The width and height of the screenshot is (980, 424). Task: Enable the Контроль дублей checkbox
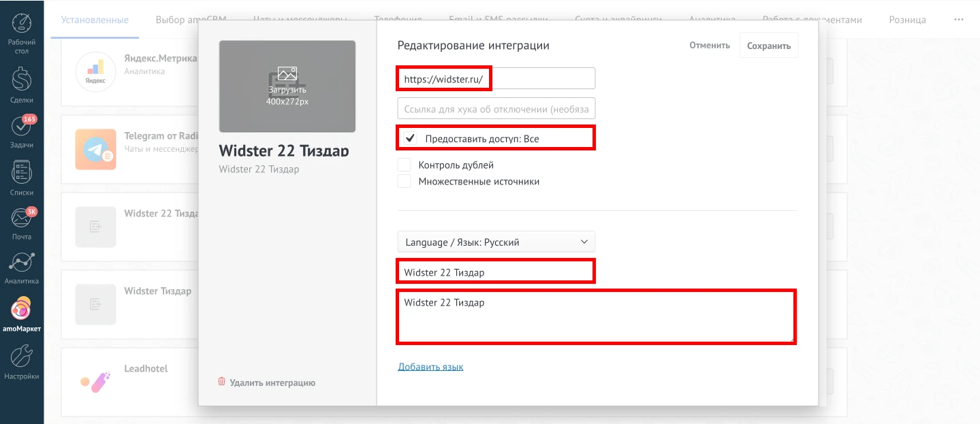click(405, 165)
